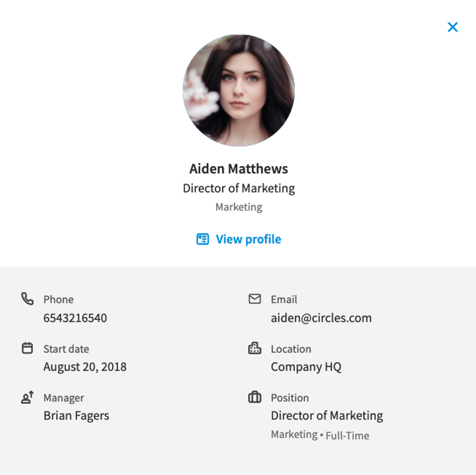476x475 pixels.
Task: Click the Position briefcase icon
Action: (254, 397)
